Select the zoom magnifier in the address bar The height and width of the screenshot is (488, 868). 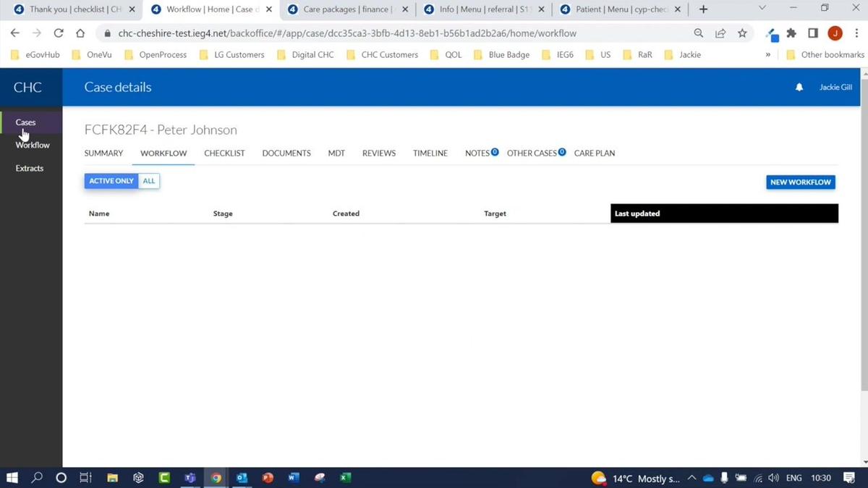(x=698, y=33)
